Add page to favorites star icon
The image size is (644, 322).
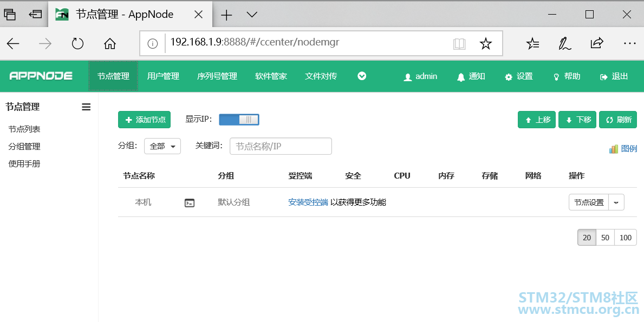tap(486, 43)
